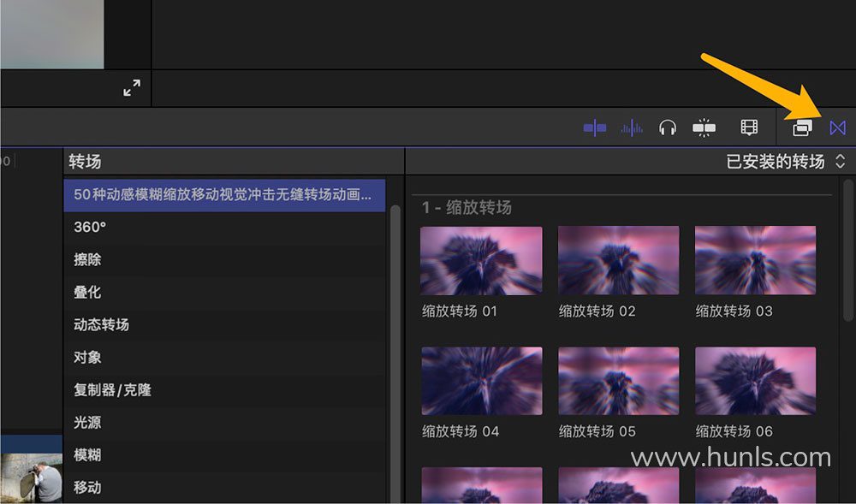The width and height of the screenshot is (856, 504).
Task: Select the 缩放转场 02 thumbnail
Action: point(619,261)
